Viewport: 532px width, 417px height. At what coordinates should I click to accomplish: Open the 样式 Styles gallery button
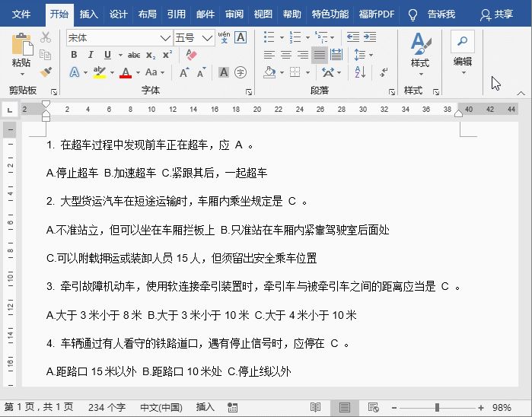coord(420,53)
